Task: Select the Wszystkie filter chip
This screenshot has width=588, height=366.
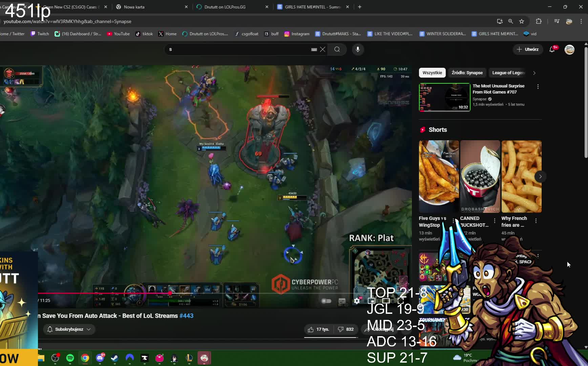Action: point(432,73)
